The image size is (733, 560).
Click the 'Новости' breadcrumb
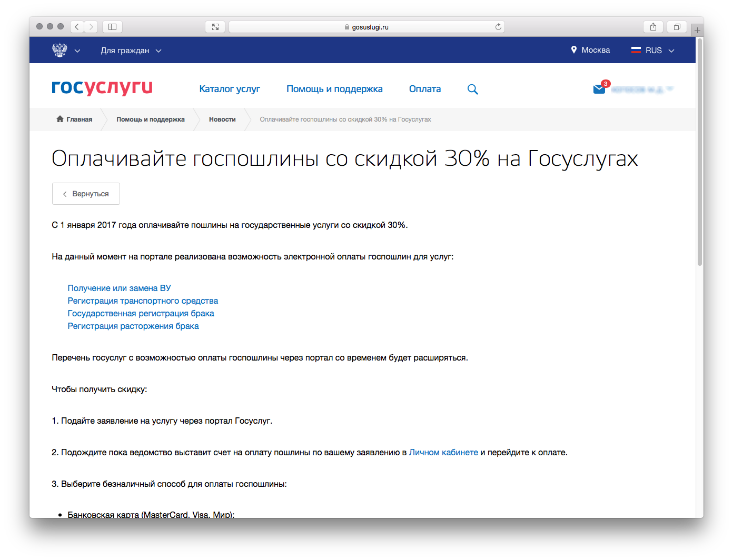(222, 119)
